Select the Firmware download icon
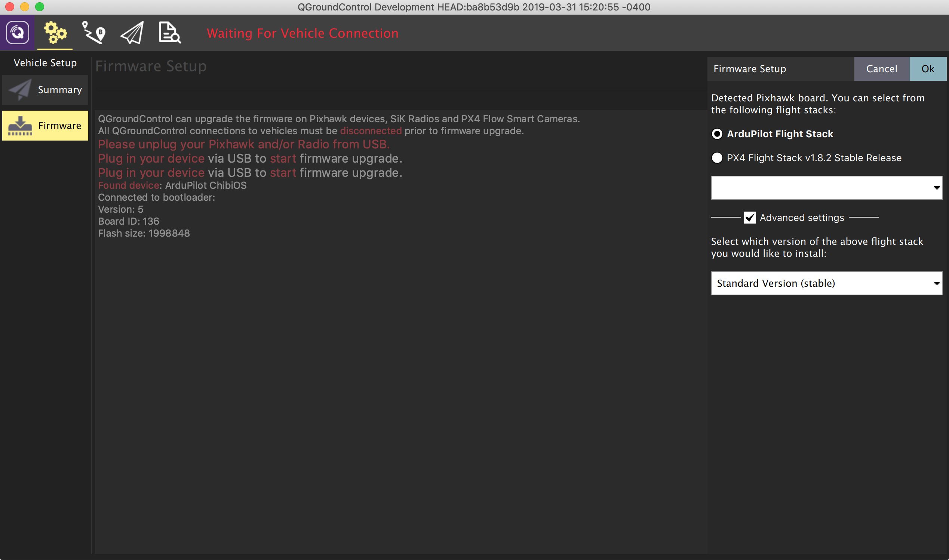 [19, 125]
